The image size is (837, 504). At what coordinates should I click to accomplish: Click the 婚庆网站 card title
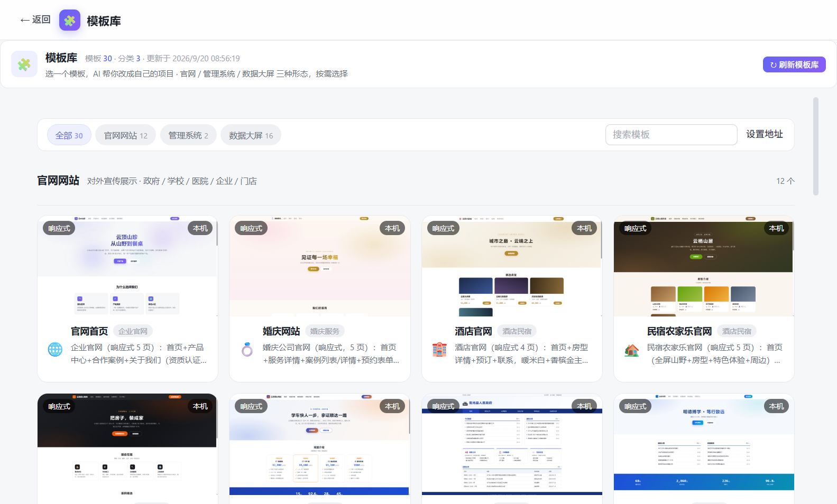[281, 331]
